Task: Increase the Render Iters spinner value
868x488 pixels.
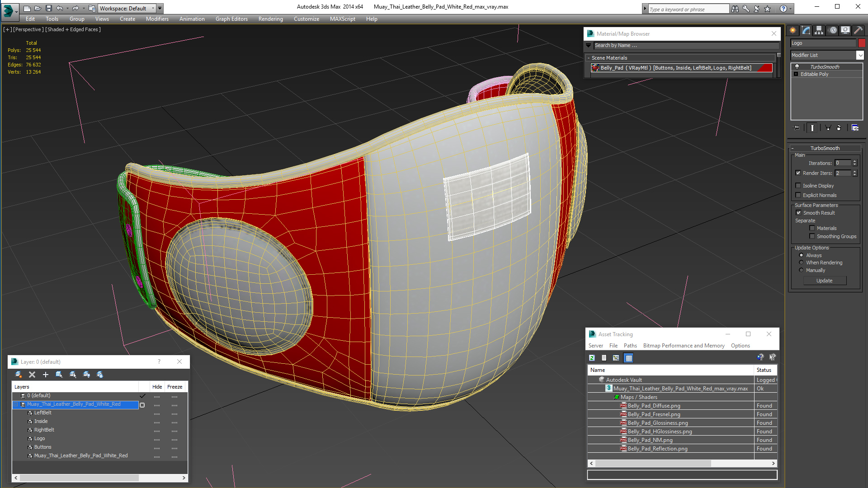Action: tap(855, 171)
